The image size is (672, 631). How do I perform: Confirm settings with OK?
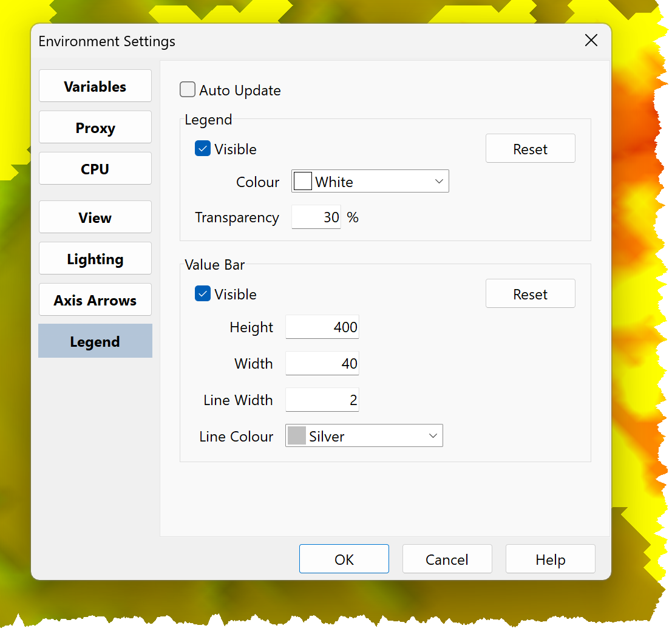pos(344,559)
